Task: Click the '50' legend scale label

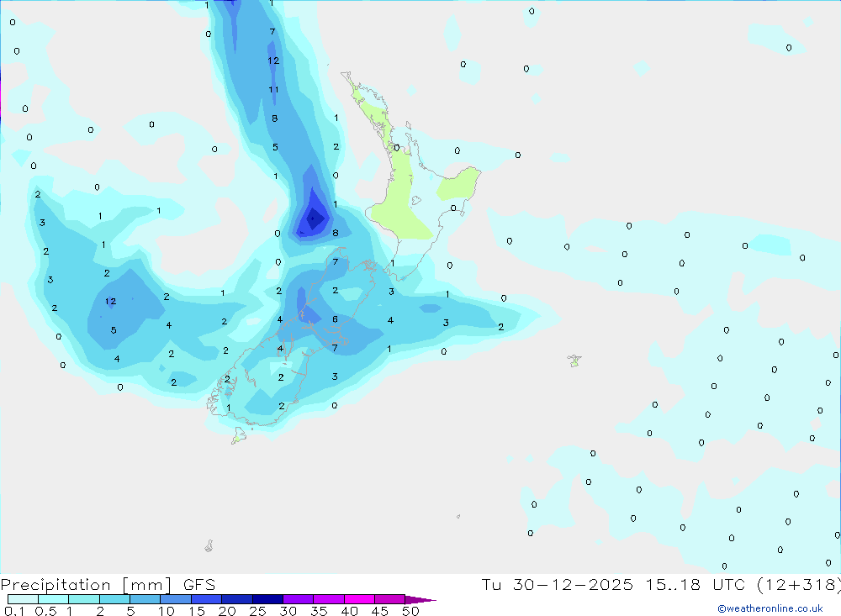Action: click(410, 611)
